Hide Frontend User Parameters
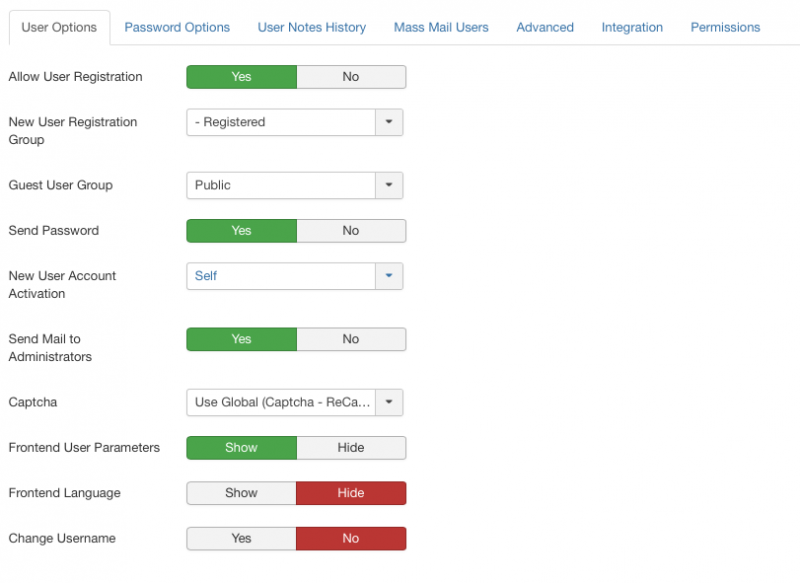This screenshot has width=800, height=583. pos(351,448)
